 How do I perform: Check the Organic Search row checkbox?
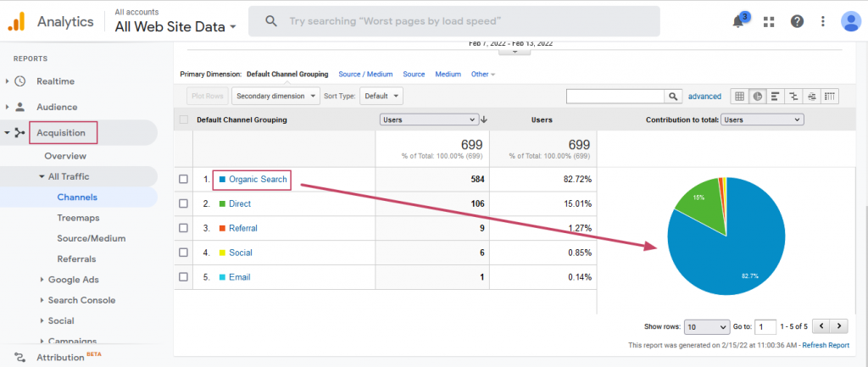[x=184, y=180]
